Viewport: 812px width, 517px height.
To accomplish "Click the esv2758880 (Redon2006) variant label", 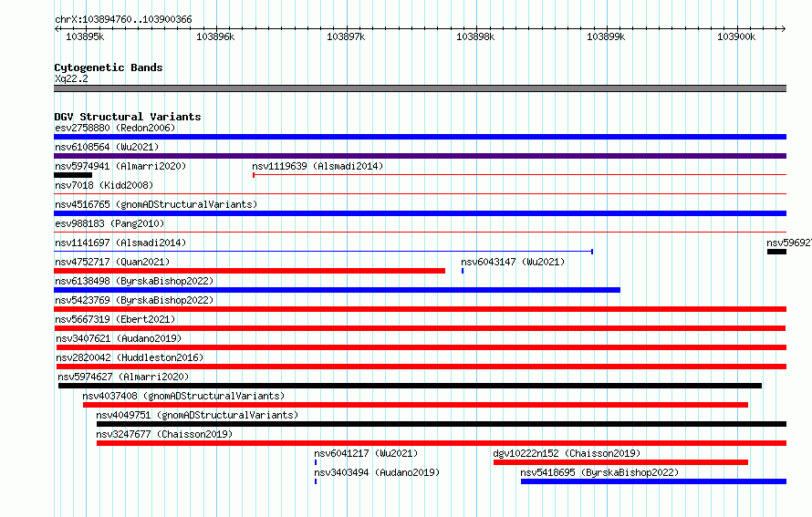I will click(x=115, y=128).
